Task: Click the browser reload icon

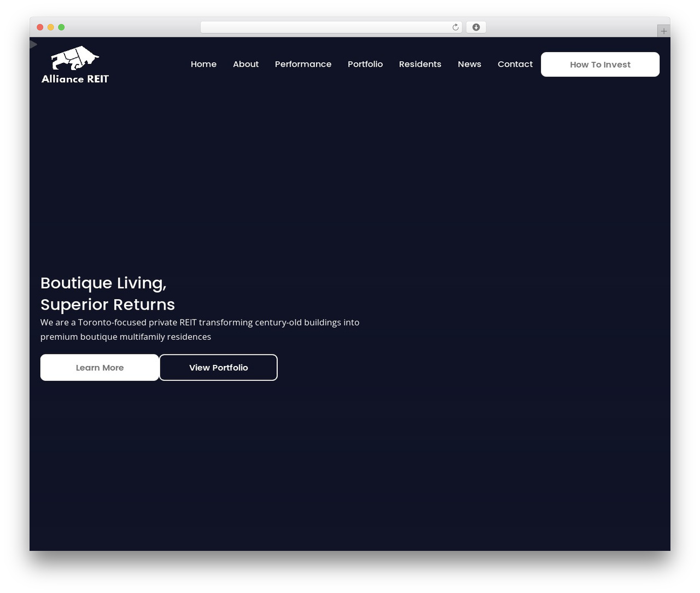Action: (456, 27)
